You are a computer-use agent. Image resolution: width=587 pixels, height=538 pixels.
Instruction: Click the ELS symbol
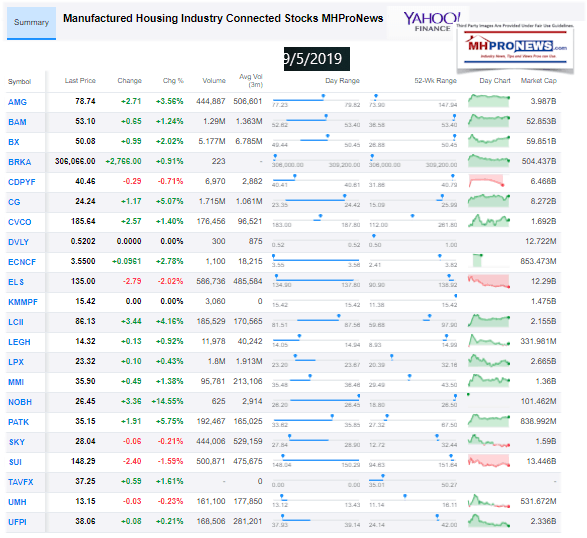[x=16, y=282]
